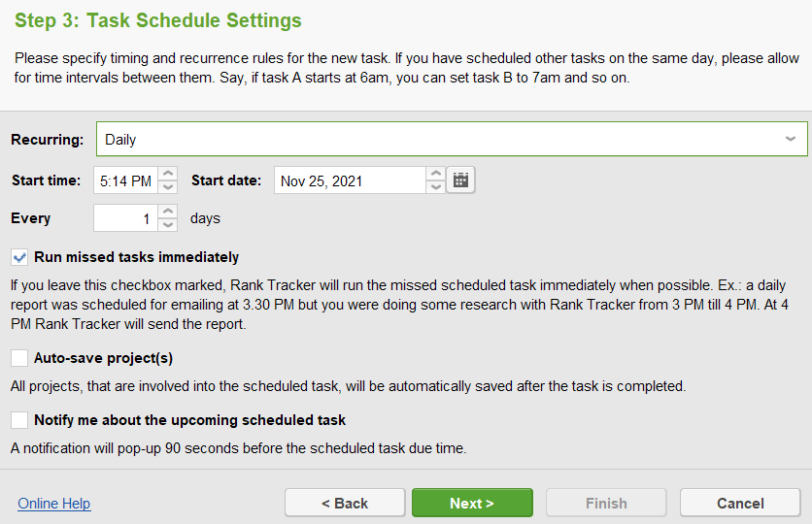Viewport: 812px width, 524px height.
Task: Uncheck Run missed tasks immediately
Action: (x=19, y=257)
